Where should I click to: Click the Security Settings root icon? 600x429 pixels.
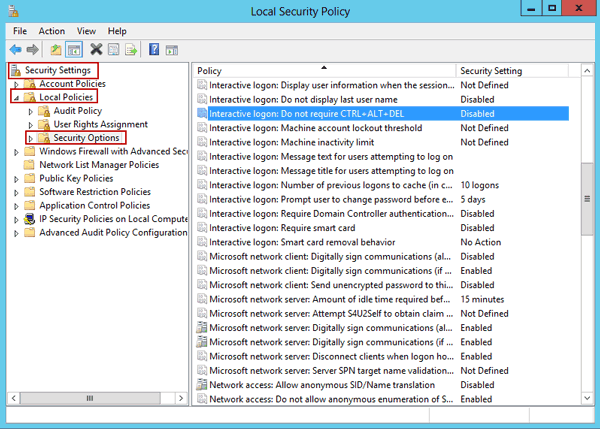tap(16, 70)
